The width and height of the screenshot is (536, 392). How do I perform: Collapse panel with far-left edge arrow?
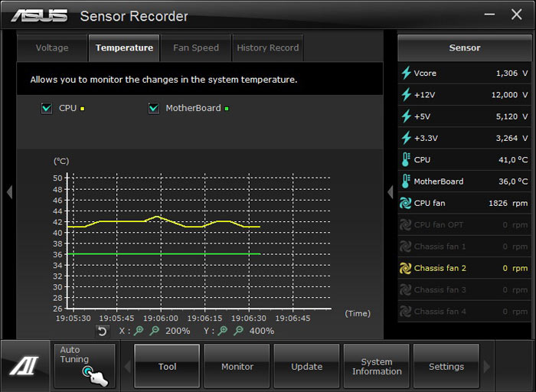(x=9, y=191)
